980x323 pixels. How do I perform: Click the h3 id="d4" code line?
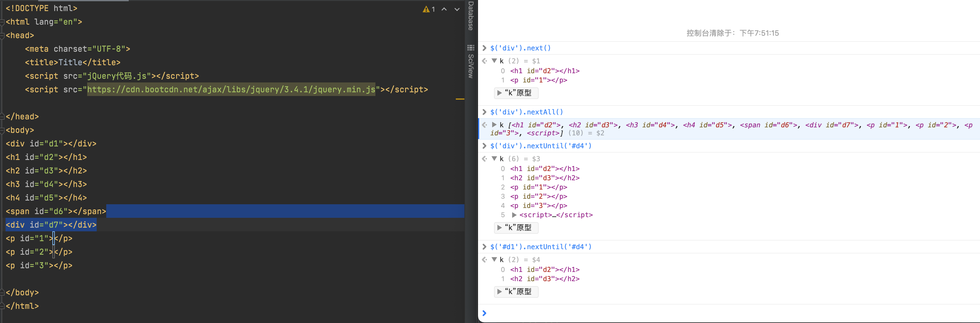tap(46, 184)
